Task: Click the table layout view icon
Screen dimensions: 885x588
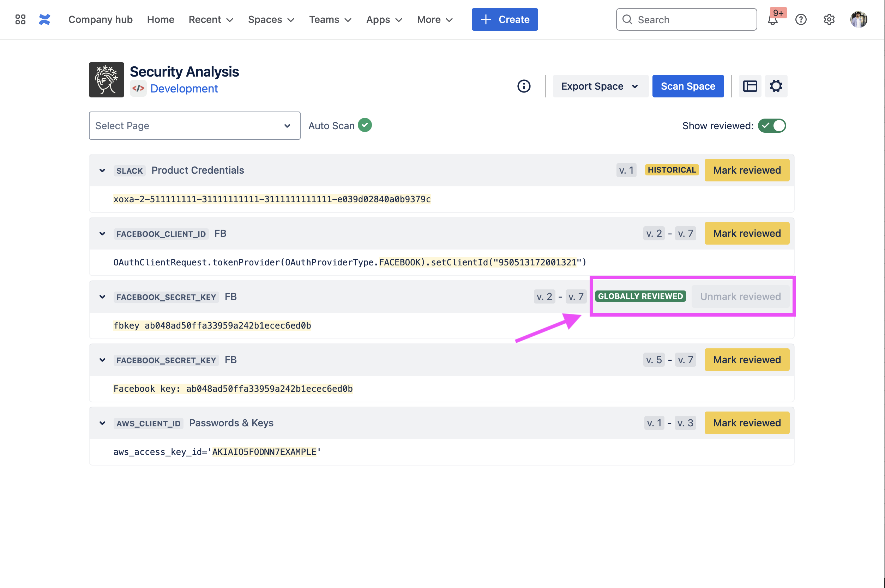Action: (750, 86)
